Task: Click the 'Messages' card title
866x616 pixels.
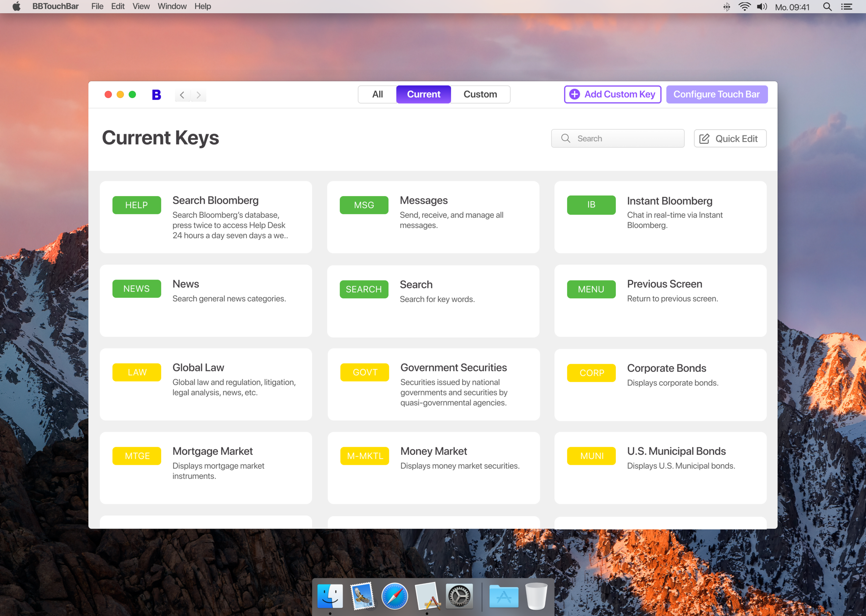Action: [424, 200]
